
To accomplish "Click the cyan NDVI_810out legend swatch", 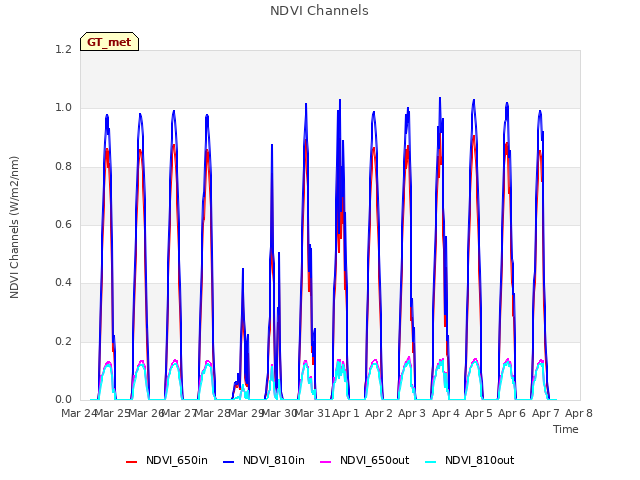I will point(431,462).
